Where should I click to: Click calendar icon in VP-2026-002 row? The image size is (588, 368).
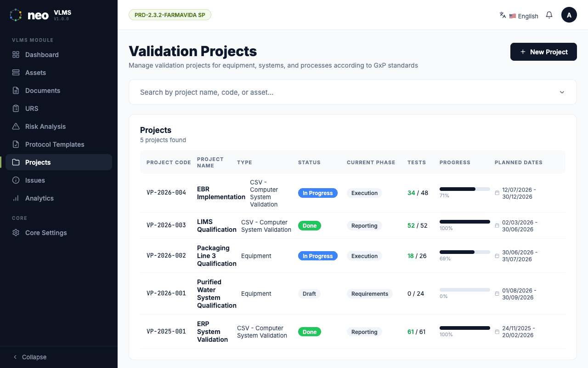tap(497, 256)
